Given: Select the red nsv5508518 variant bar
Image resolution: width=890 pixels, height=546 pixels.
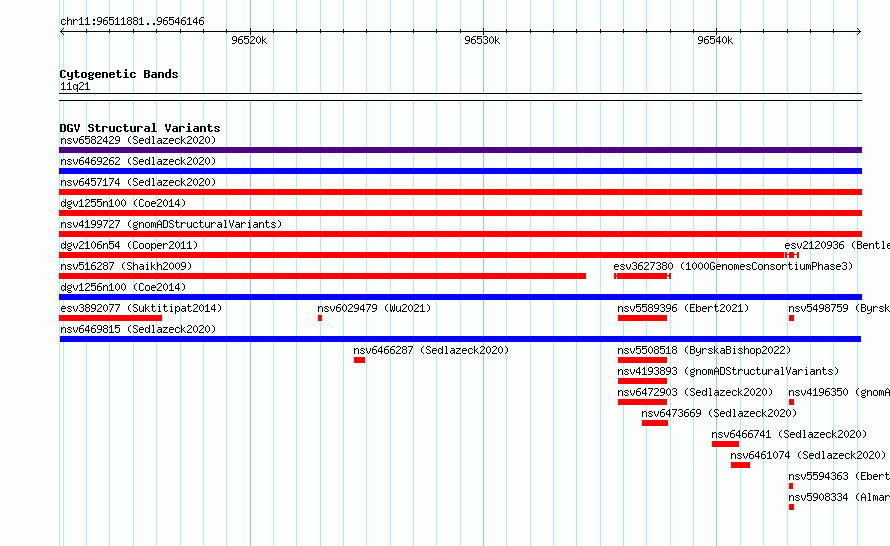Looking at the screenshot, I should click(643, 360).
